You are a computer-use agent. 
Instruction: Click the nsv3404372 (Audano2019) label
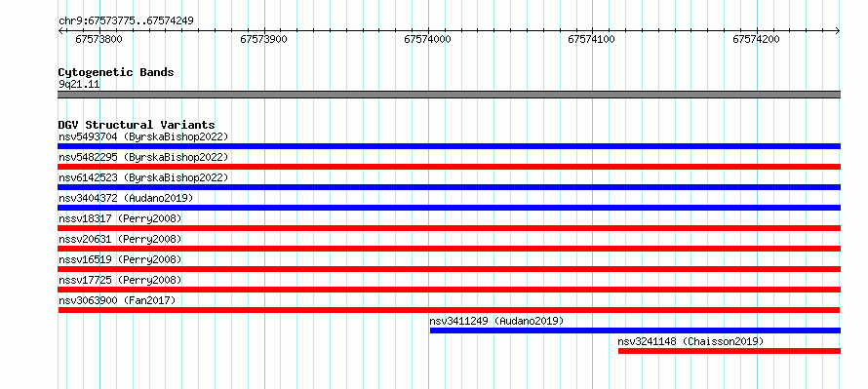[126, 198]
